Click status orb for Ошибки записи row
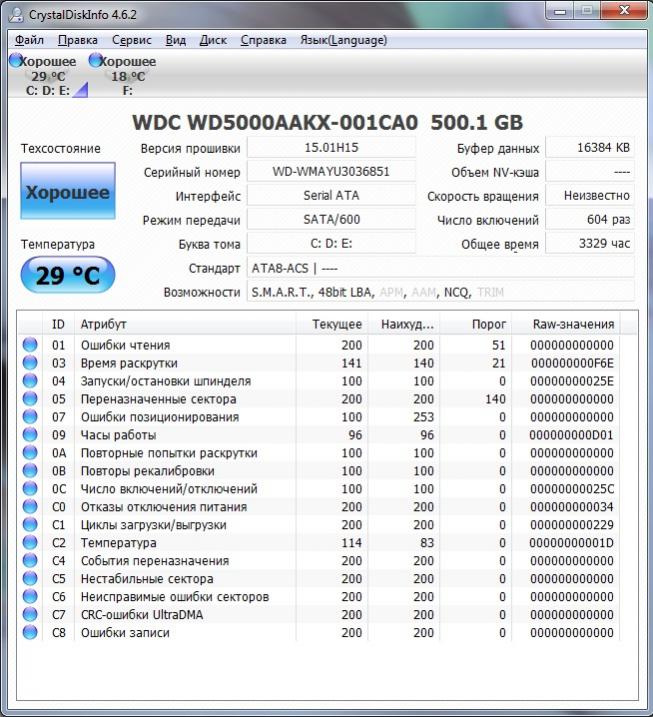 click(x=30, y=632)
